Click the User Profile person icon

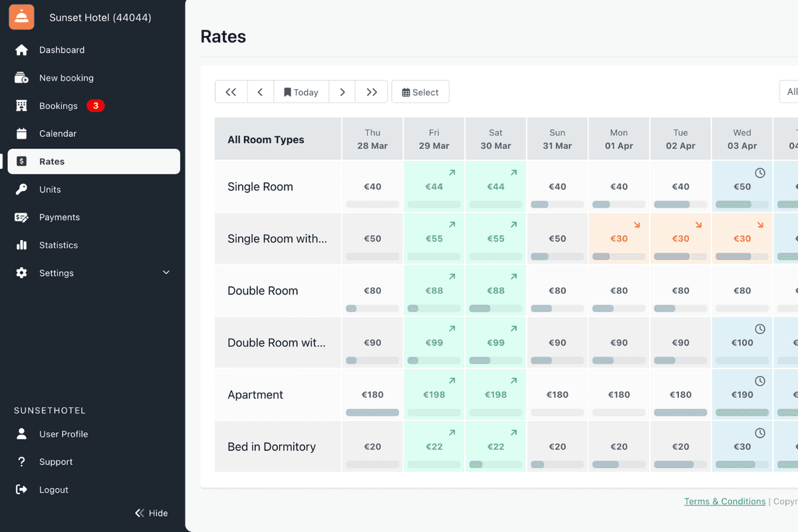(21, 434)
